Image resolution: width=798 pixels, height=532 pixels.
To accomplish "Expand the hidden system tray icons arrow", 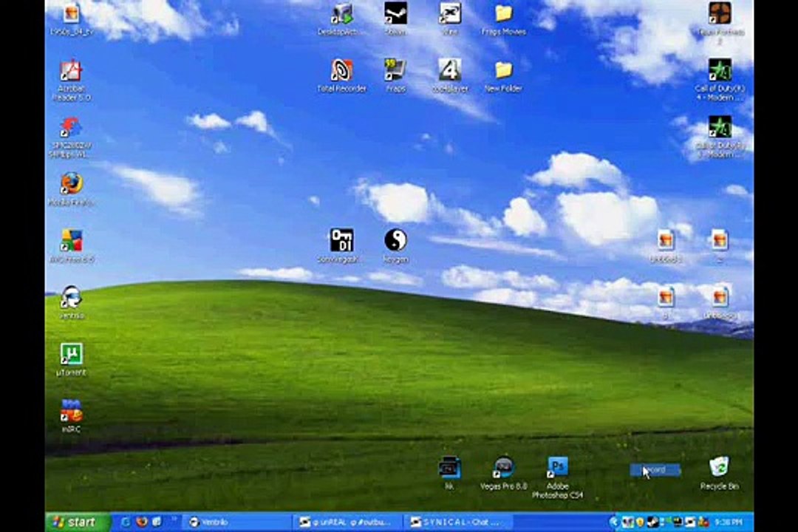I will [x=614, y=522].
